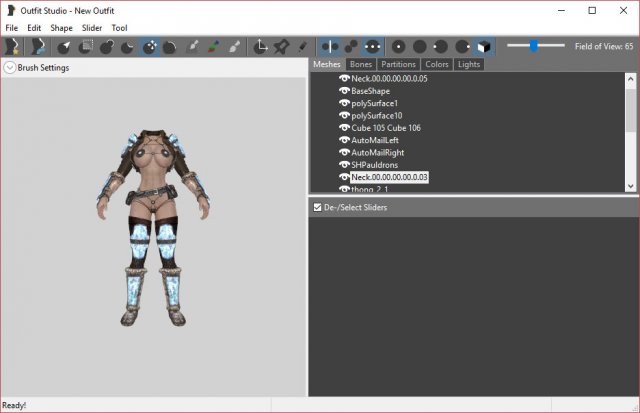Select the Mask brush tool
This screenshot has width=640, height=413.
86,46
